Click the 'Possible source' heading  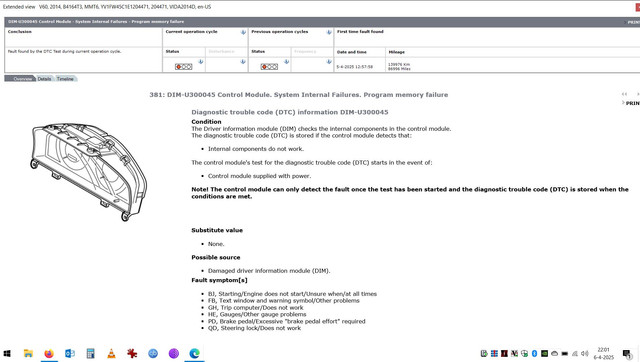216,258
